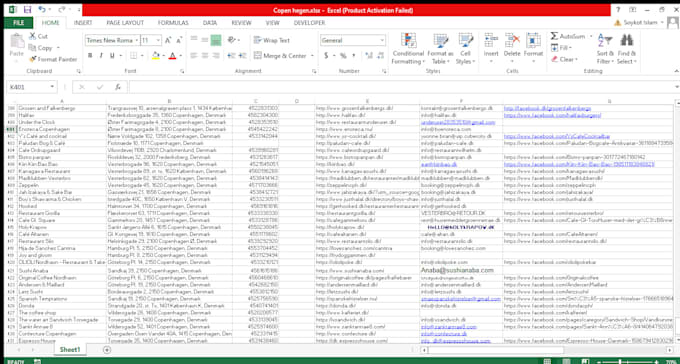Toggle Bold formatting
680x364 pixels.
[90, 56]
